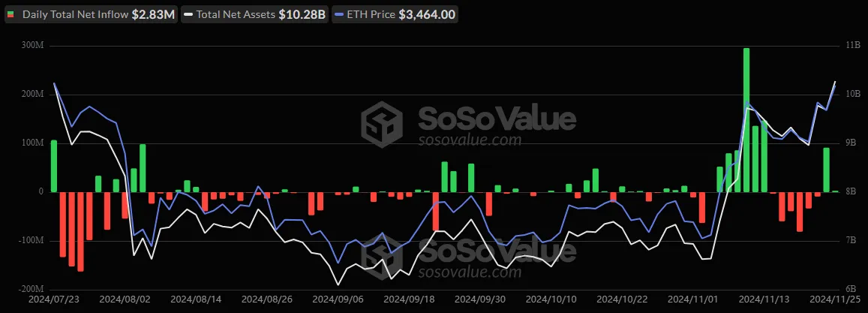
Task: Click the 11B right axis label
Action: pyautogui.click(x=851, y=46)
